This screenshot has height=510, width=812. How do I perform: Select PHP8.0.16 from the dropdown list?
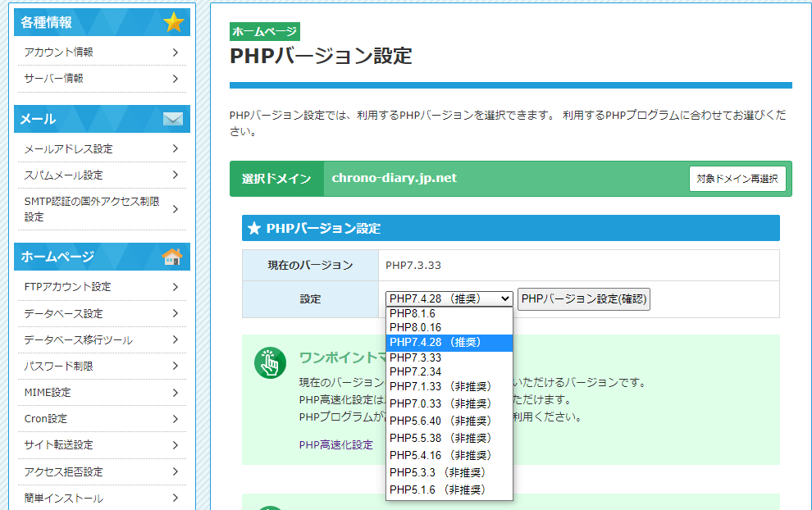click(449, 327)
